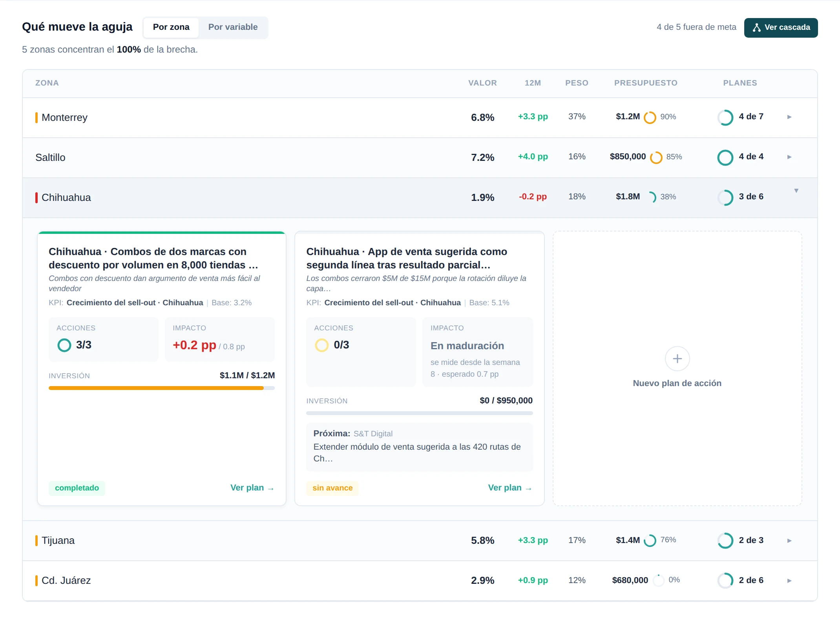Click the Cd. Juárez zone name
This screenshot has height=627, width=840.
point(66,580)
